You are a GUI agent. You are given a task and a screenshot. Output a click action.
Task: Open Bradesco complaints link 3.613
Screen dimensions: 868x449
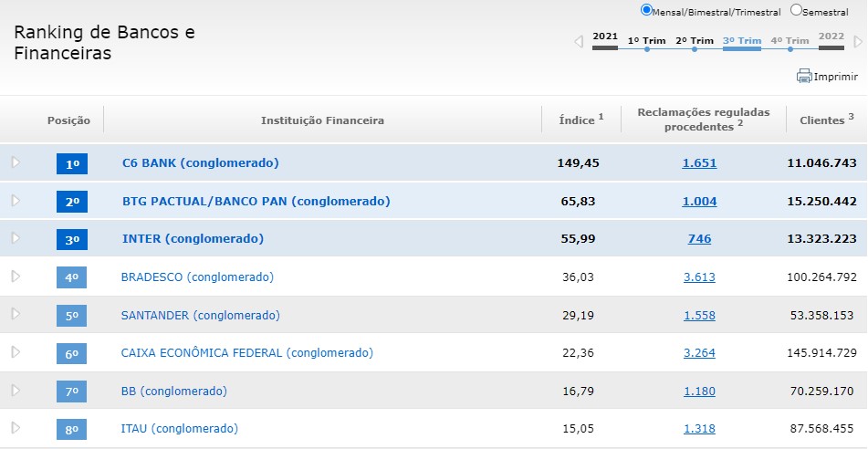pyautogui.click(x=699, y=277)
